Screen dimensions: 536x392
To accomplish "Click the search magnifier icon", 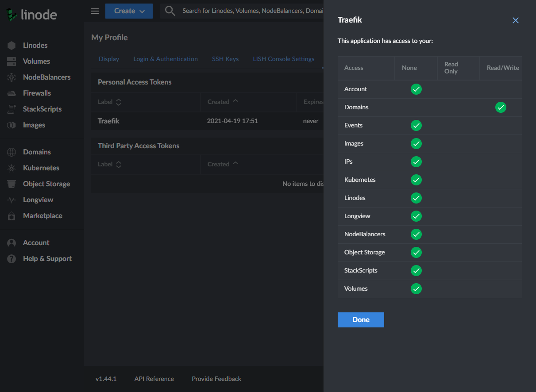I will (x=170, y=11).
